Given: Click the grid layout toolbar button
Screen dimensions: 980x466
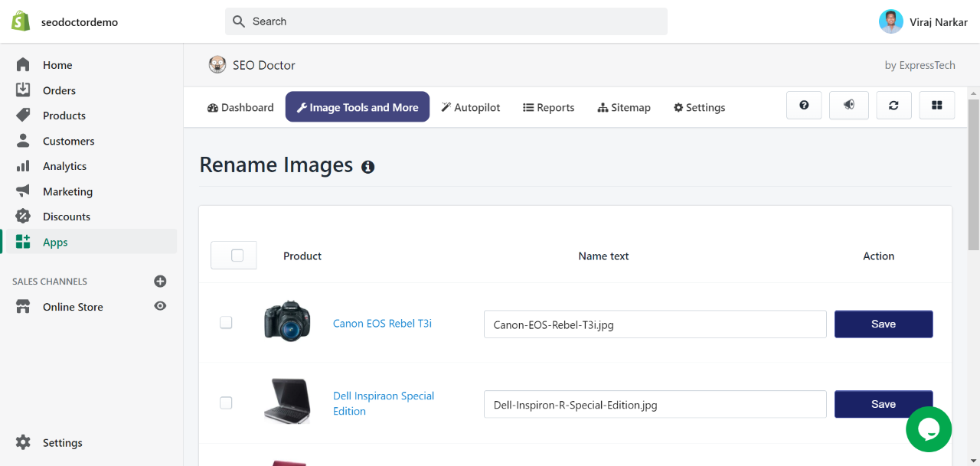Looking at the screenshot, I should tap(936, 106).
